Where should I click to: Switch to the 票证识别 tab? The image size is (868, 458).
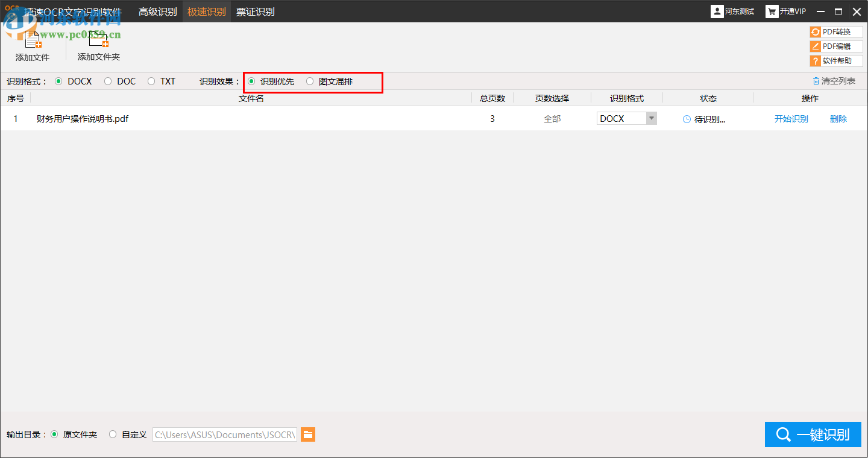[x=256, y=11]
